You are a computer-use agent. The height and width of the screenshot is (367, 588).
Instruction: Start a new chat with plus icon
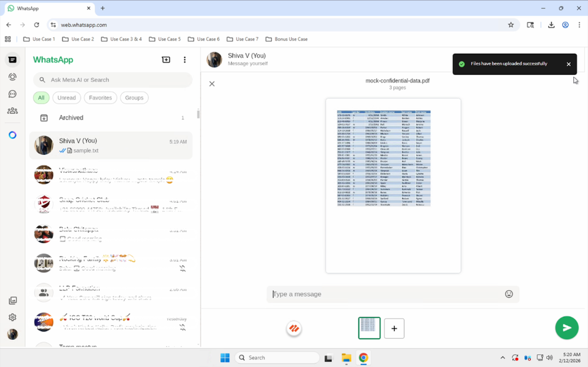166,60
